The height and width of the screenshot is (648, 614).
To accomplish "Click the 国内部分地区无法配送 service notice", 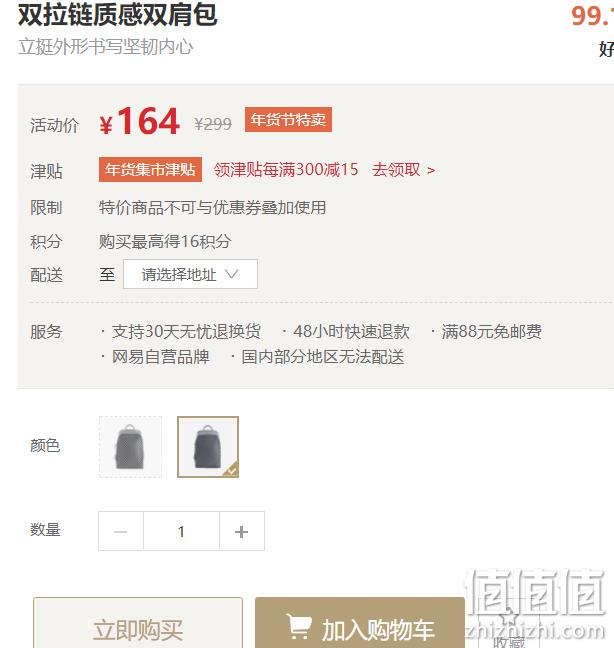I will pyautogui.click(x=323, y=357).
